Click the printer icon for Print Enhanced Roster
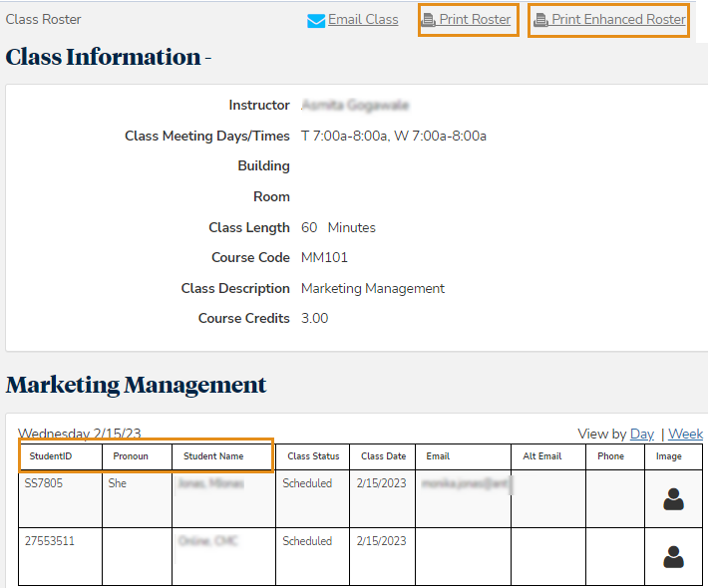 541,20
